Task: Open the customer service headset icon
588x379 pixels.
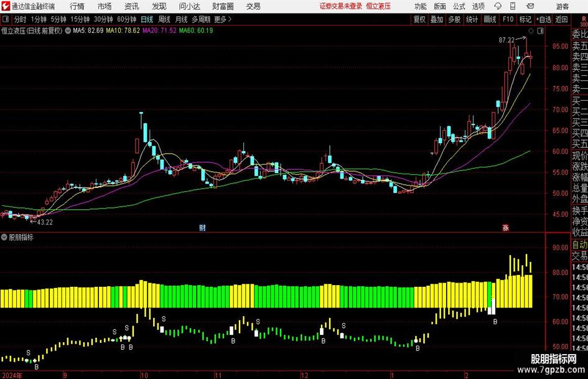Action: [x=498, y=6]
